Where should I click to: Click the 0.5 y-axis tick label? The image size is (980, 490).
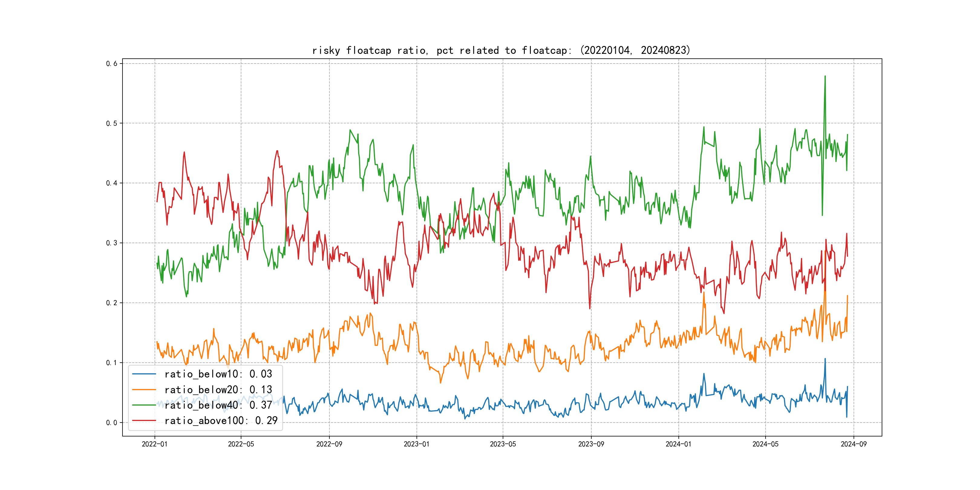click(x=112, y=123)
